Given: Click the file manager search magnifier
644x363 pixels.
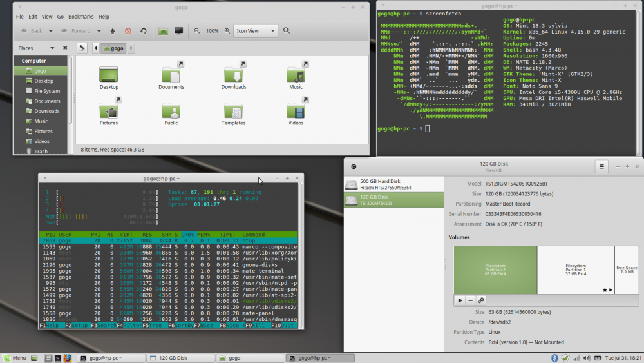Looking at the screenshot, I should click(287, 31).
